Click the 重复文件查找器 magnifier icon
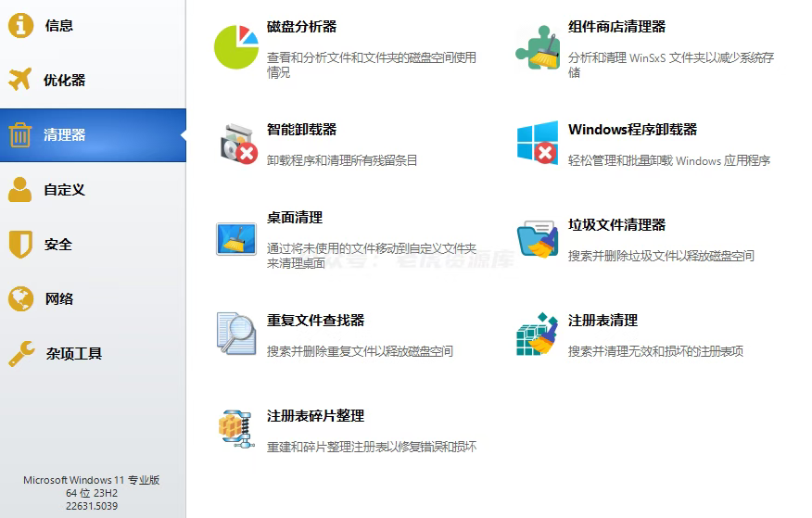 point(236,334)
